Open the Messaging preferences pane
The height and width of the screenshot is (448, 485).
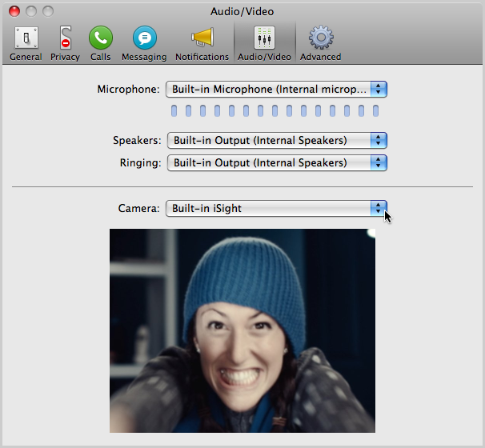click(x=144, y=43)
